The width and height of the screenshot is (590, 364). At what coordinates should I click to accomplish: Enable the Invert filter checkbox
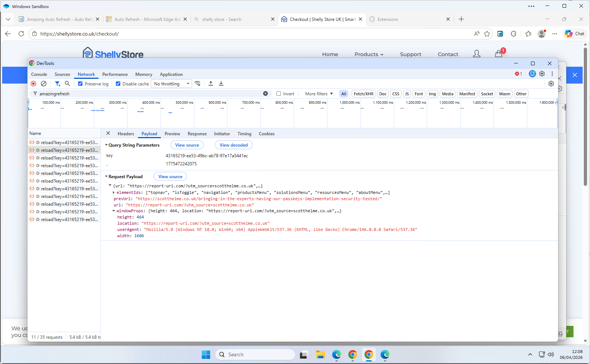click(x=279, y=93)
